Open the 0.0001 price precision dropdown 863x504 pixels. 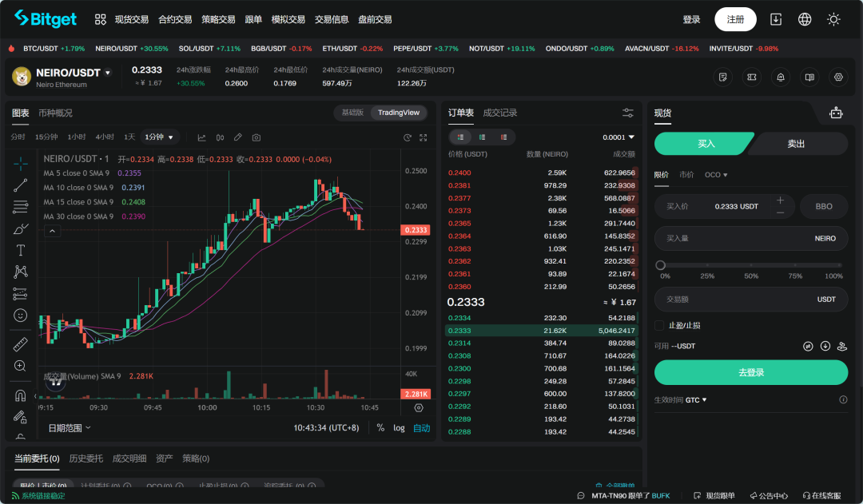coord(618,137)
